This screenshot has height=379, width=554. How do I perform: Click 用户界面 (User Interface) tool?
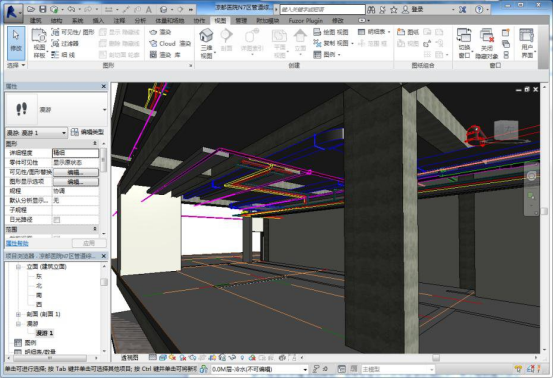527,43
